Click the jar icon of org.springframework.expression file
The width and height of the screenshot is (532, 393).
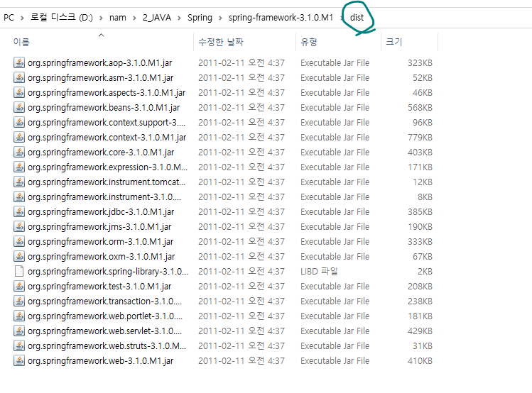click(x=19, y=167)
